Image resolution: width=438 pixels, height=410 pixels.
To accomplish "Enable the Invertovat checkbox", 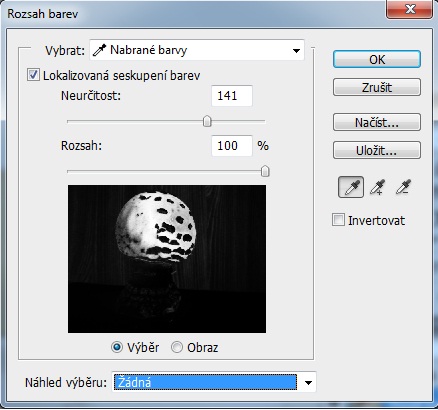I will click(x=338, y=220).
